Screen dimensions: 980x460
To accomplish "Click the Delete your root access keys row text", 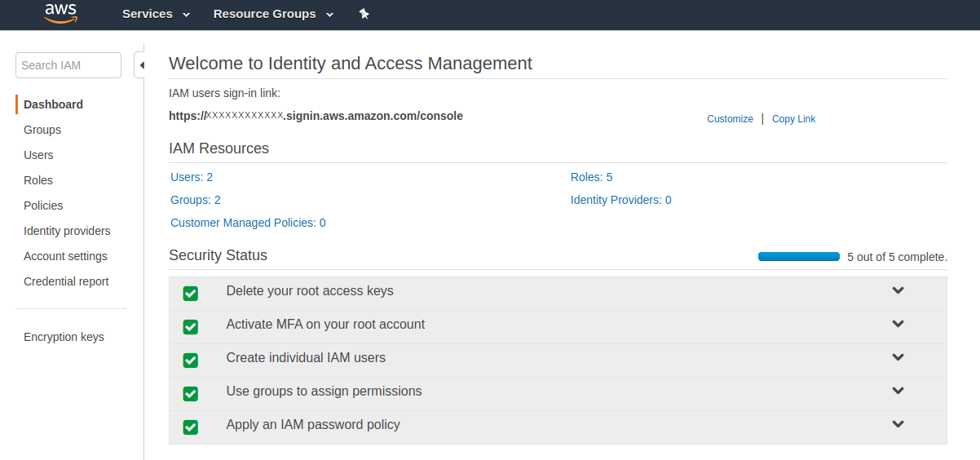I will click(x=310, y=290).
